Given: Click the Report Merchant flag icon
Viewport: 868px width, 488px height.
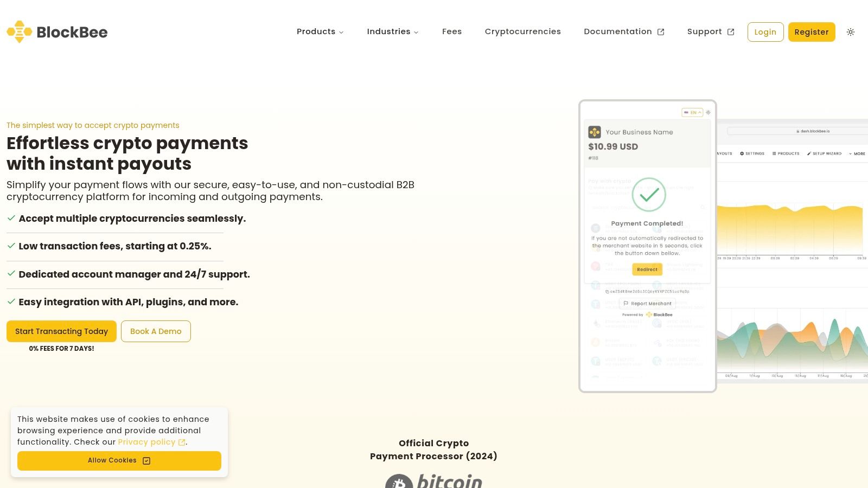Looking at the screenshot, I should click(x=626, y=304).
